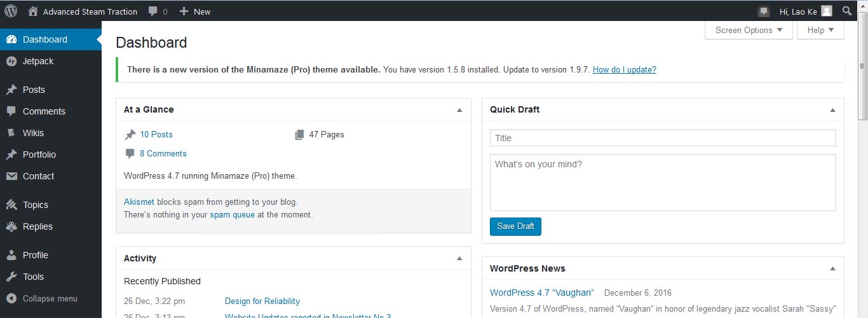The height and width of the screenshot is (318, 868).
Task: Go to Posts in the sidebar
Action: pos(34,90)
